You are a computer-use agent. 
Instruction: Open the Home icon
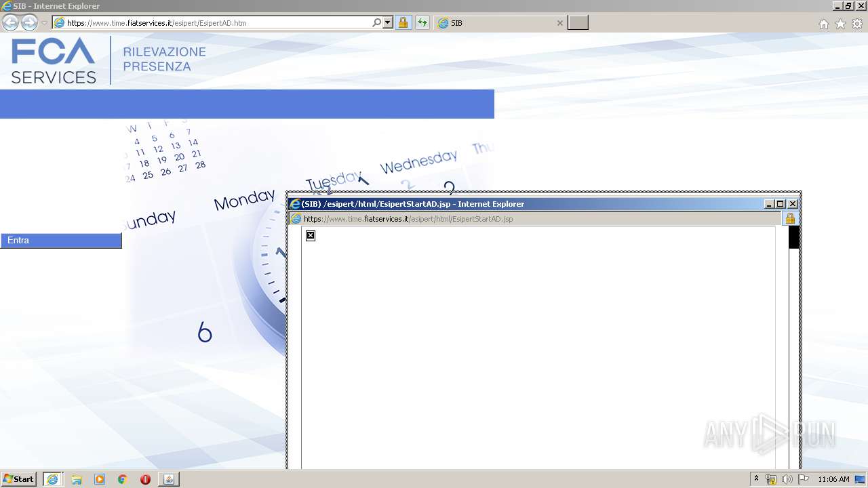(823, 24)
